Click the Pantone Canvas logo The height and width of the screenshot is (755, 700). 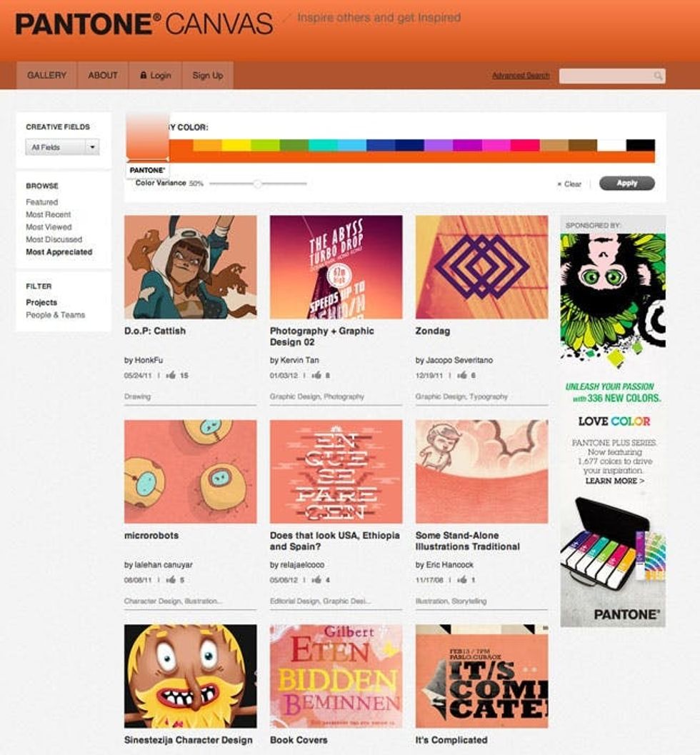pyautogui.click(x=144, y=24)
